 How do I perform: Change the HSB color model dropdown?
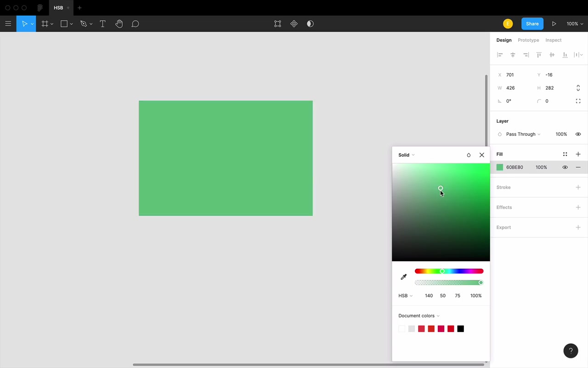pos(405,296)
